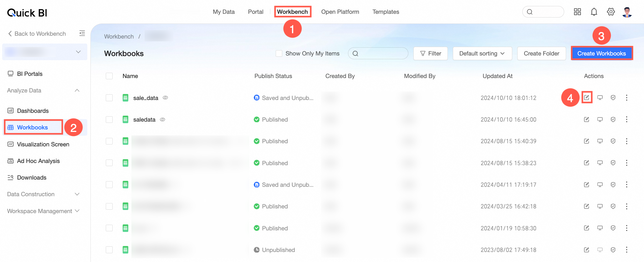Open the settings gear icon
The height and width of the screenshot is (262, 644).
pos(611,12)
